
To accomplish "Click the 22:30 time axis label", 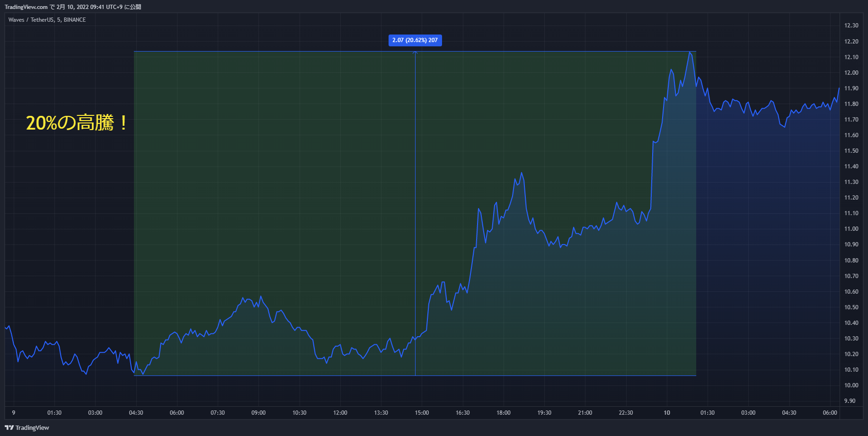I will coord(626,413).
